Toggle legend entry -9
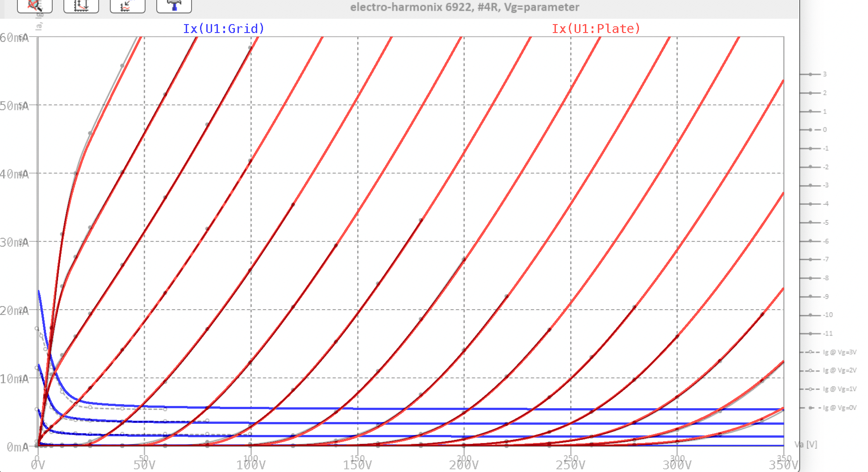The image size is (868, 472). (x=814, y=296)
